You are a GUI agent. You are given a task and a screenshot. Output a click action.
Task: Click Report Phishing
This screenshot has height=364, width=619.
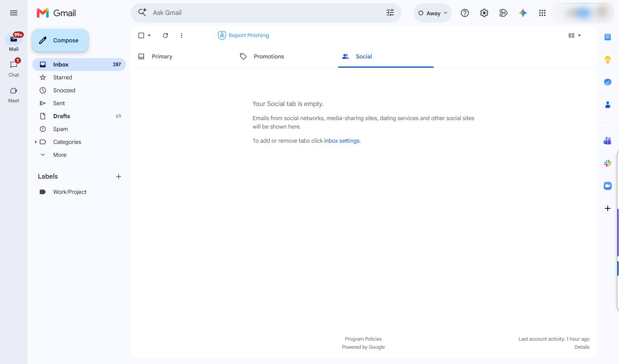coord(243,35)
